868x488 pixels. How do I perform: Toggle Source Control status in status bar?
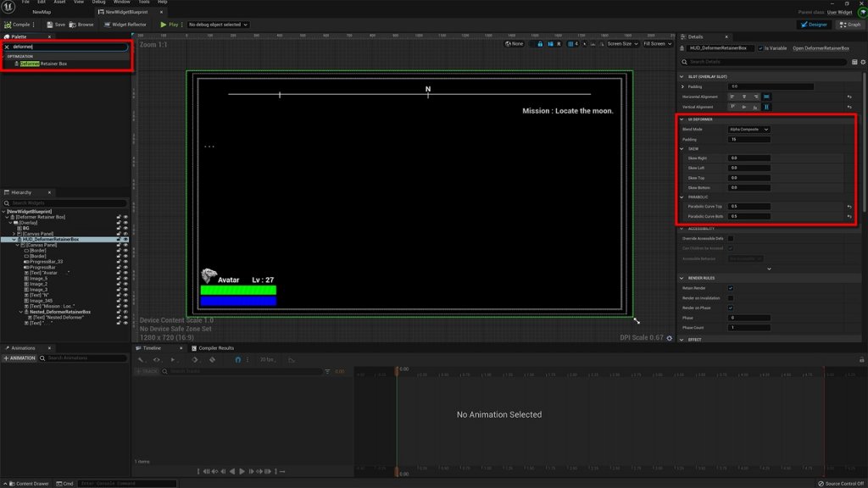(841, 484)
